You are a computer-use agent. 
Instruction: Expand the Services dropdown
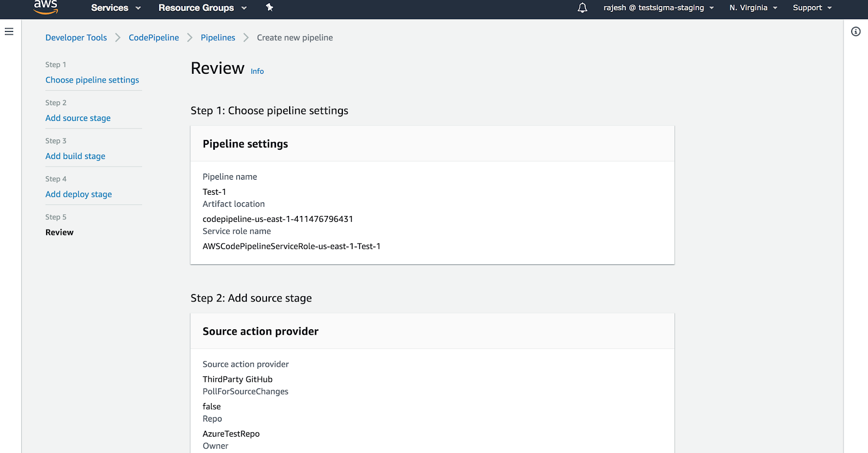point(116,8)
